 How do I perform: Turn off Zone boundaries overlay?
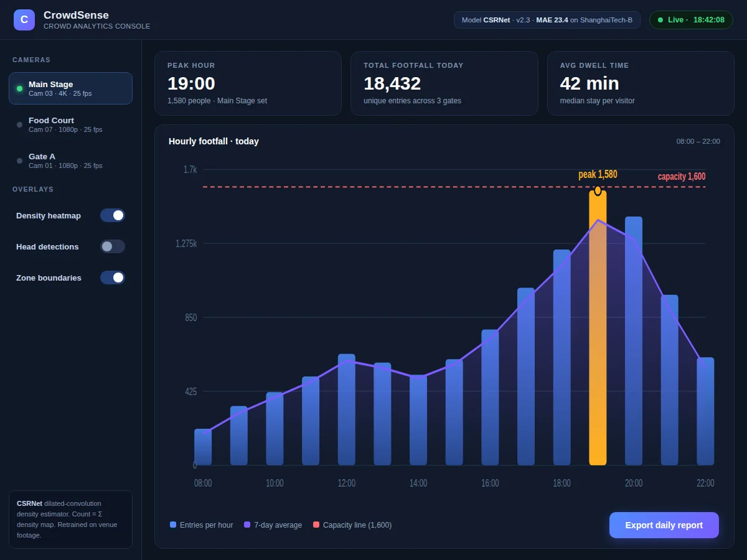[113, 278]
